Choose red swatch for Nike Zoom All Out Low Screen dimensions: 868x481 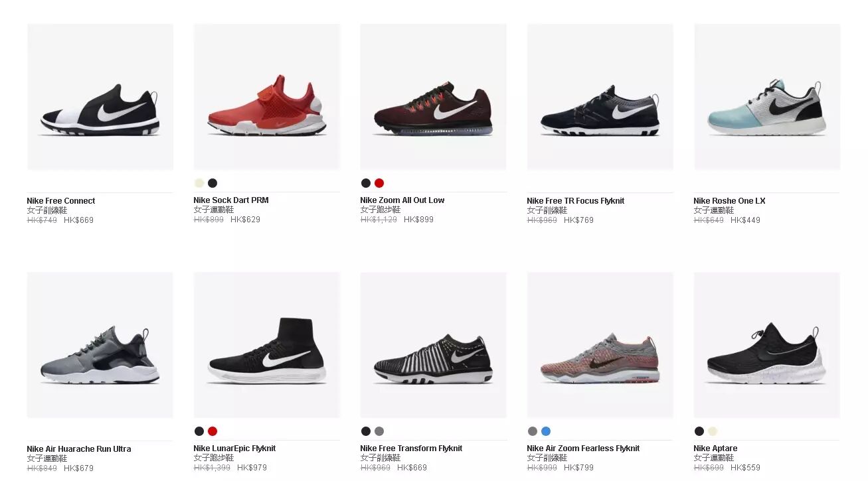click(x=379, y=183)
